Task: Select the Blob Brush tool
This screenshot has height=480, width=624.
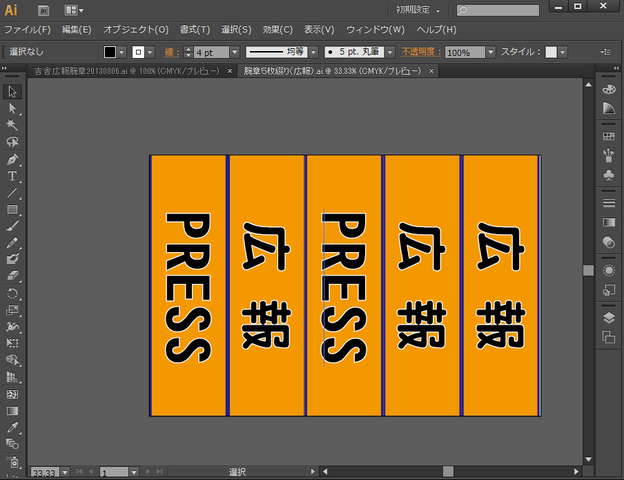Action: tap(12, 260)
